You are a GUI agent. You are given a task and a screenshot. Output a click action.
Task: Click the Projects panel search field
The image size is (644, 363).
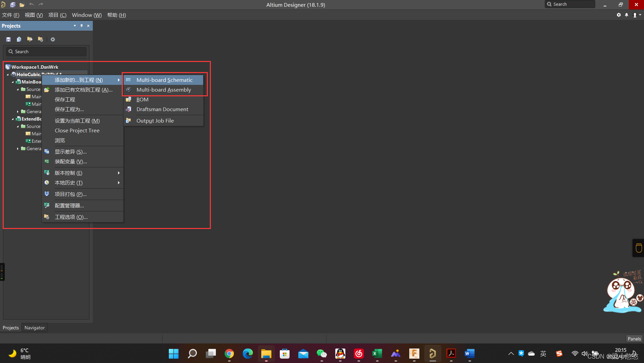point(47,52)
